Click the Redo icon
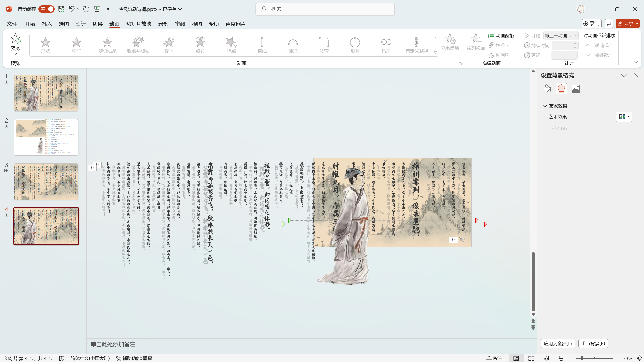 point(86,9)
